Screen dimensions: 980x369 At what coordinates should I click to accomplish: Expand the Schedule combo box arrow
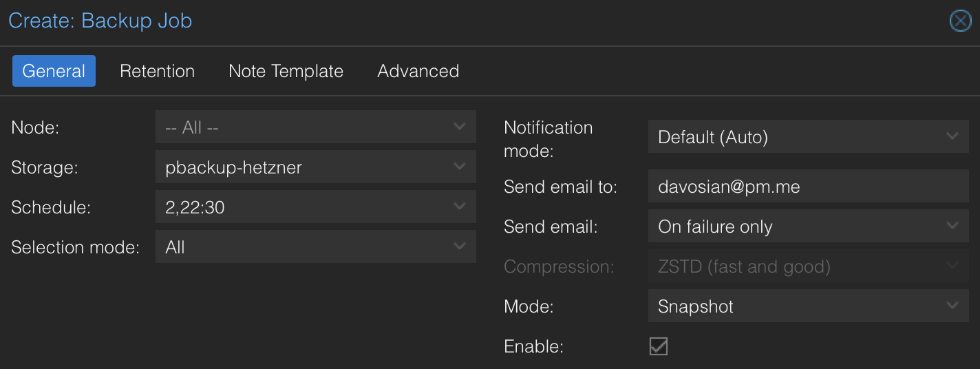460,207
